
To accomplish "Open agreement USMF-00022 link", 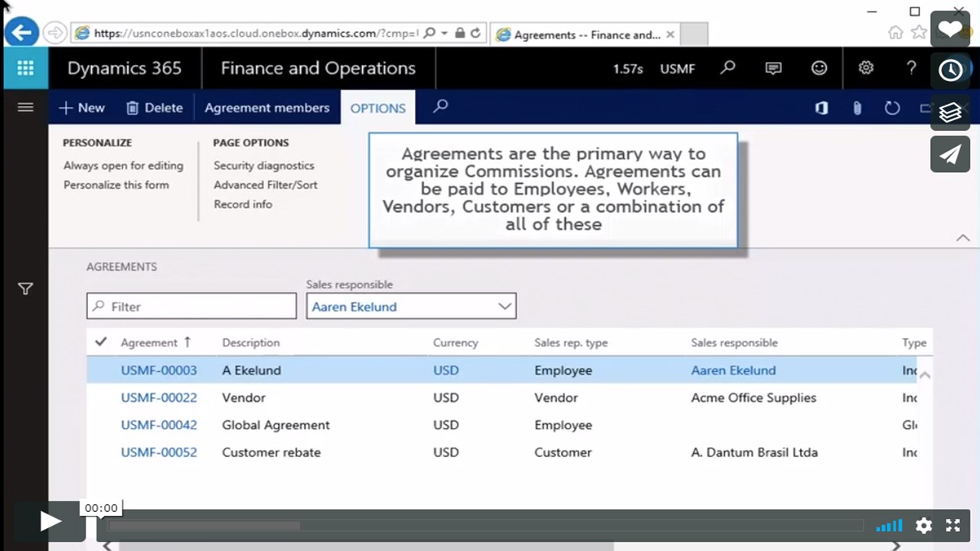I will (x=158, y=398).
